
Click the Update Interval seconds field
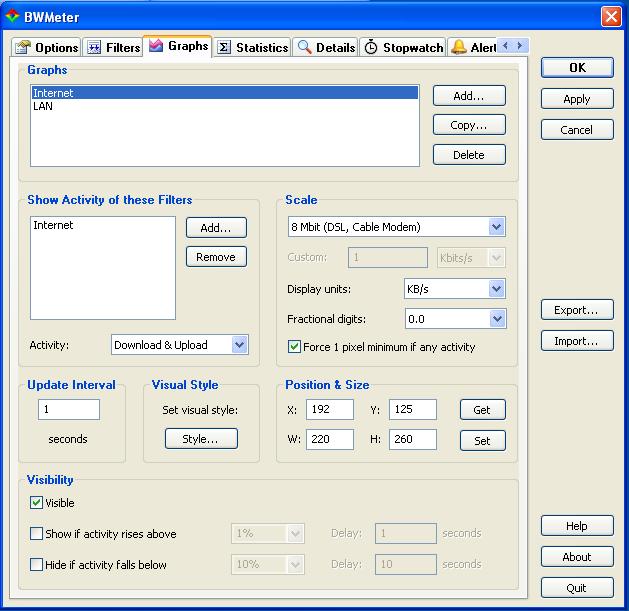pos(69,409)
